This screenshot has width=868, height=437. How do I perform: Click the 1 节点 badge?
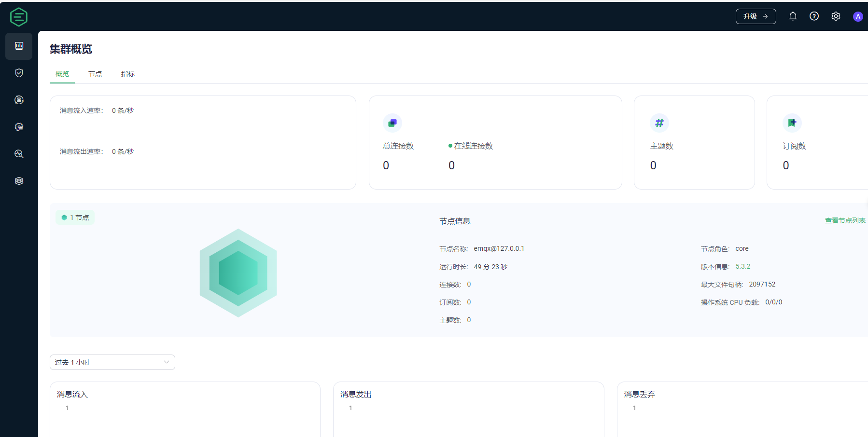point(75,218)
